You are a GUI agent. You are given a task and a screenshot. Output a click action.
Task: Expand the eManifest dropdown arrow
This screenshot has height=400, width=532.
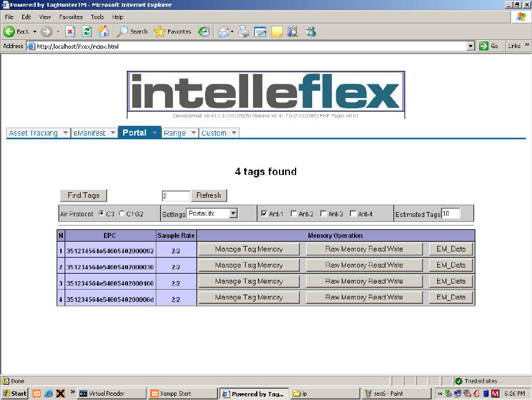coord(113,133)
